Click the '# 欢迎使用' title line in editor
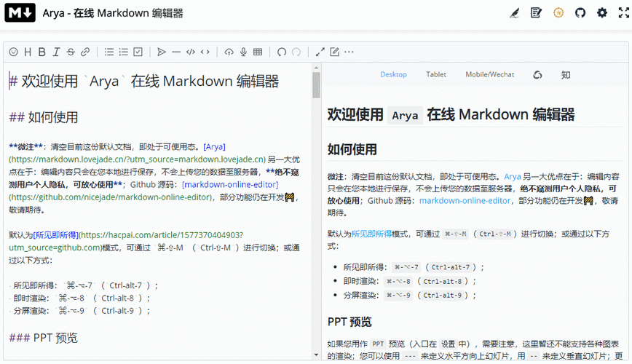Image resolution: width=632 pixels, height=364 pixels. [144, 81]
